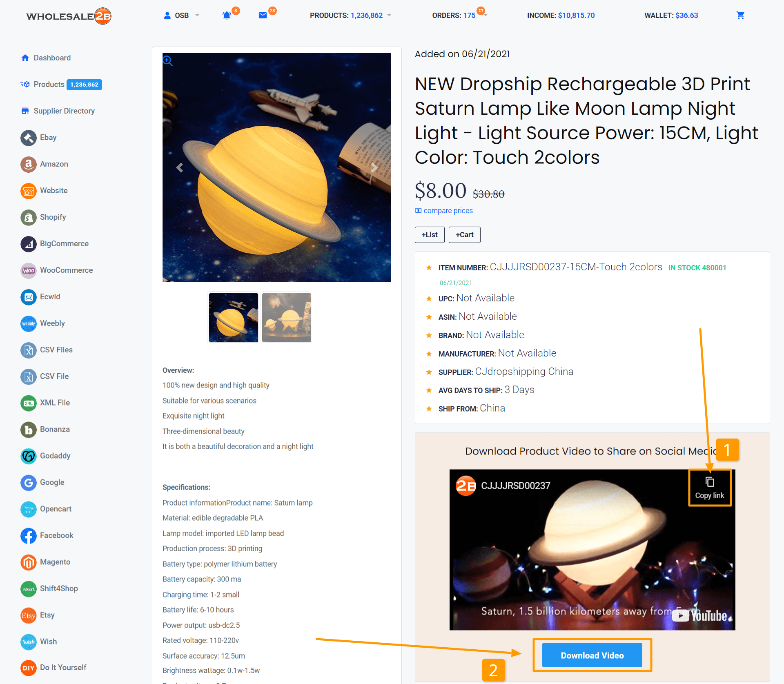Click the WooCommerce sidebar icon
The height and width of the screenshot is (684, 784).
point(29,270)
